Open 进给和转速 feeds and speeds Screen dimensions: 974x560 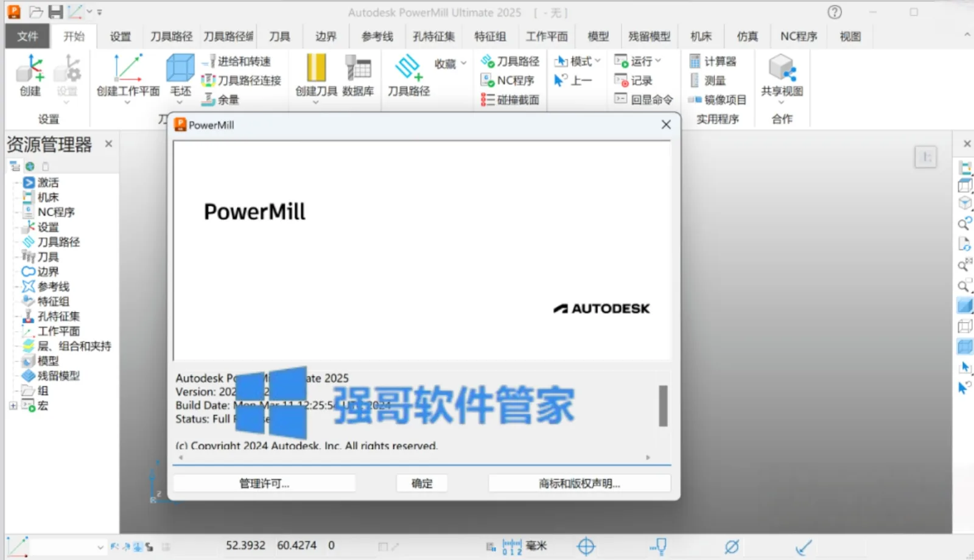[236, 61]
